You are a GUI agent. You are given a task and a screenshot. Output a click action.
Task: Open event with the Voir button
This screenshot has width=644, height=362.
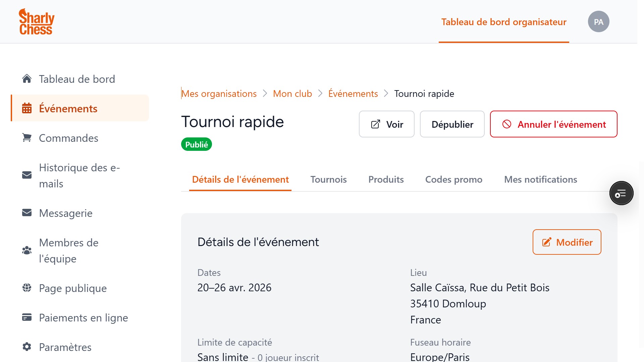[x=386, y=124]
